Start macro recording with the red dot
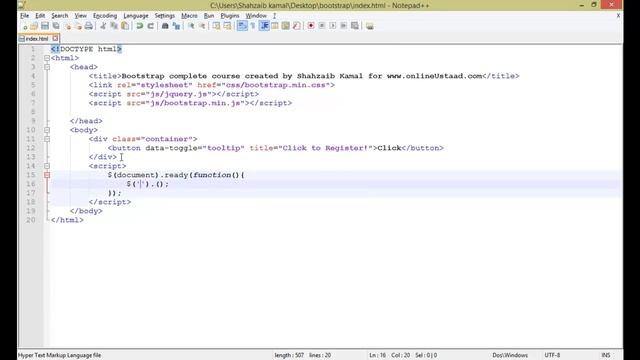The image size is (640, 360). (x=311, y=26)
